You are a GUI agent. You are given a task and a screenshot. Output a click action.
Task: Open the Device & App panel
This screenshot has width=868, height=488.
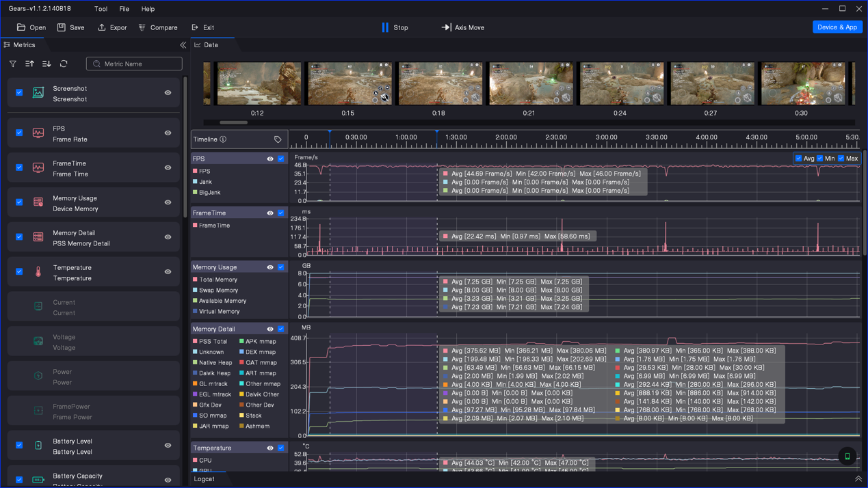click(837, 27)
